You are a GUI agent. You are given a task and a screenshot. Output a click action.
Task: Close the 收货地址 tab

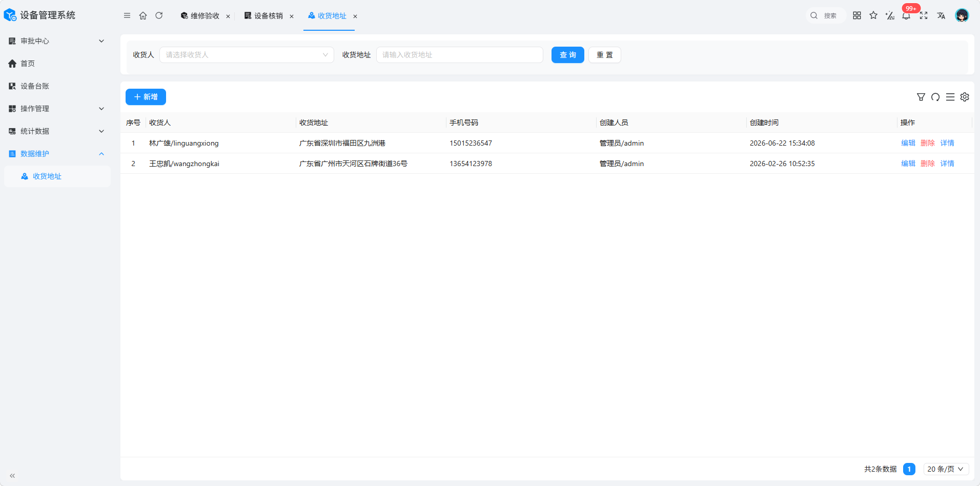click(355, 16)
